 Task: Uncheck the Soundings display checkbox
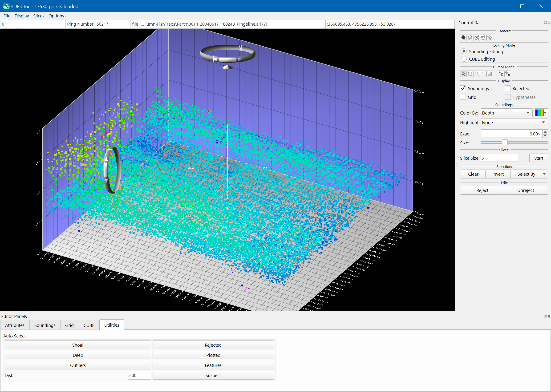(x=463, y=89)
